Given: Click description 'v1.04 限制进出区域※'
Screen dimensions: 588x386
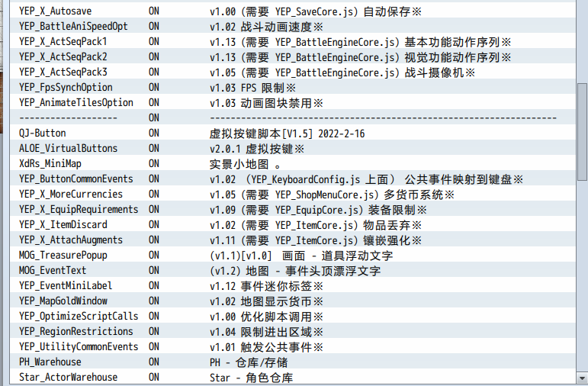Looking at the screenshot, I should [x=266, y=332].
